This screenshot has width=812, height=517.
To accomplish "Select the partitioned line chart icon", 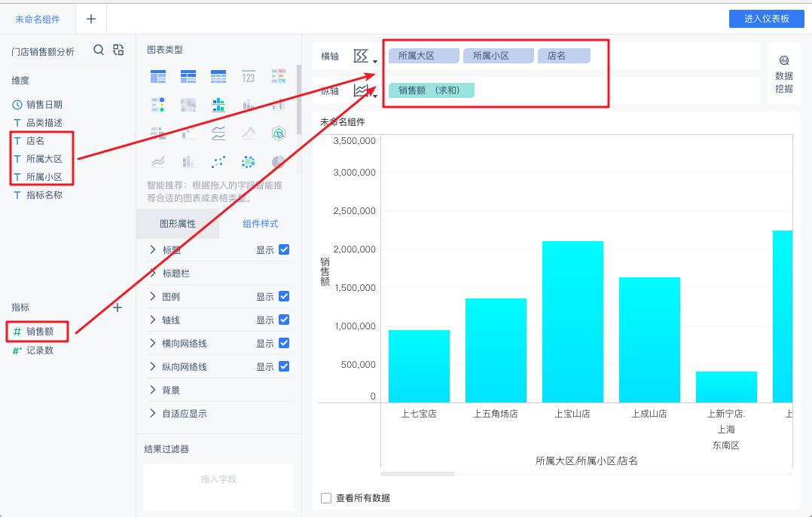I will click(218, 133).
